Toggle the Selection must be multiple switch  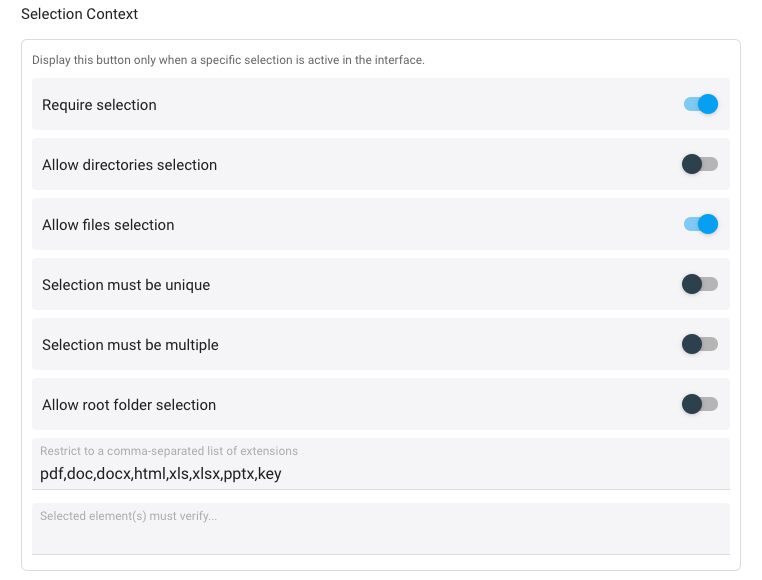pyautogui.click(x=700, y=344)
